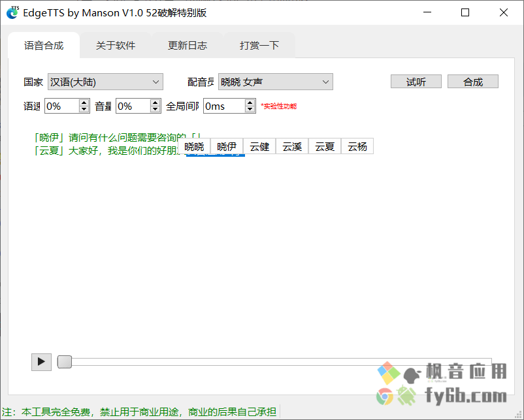524x420 pixels.
Task: Decrease the 音量 volume value
Action: [155, 110]
